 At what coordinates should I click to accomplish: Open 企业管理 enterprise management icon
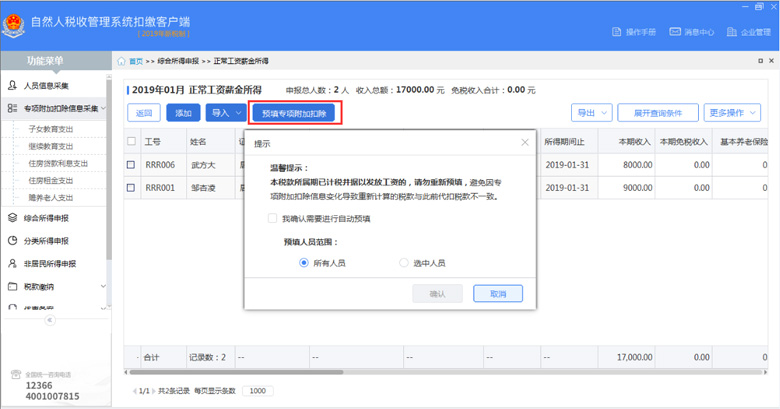pos(733,32)
